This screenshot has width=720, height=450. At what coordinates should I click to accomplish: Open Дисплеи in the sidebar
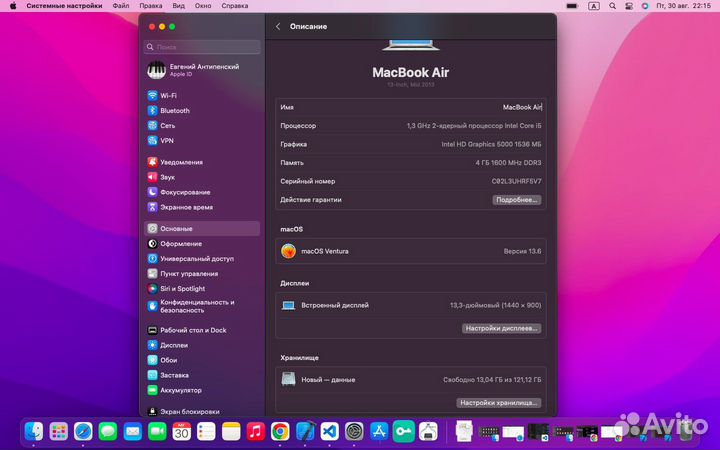168,345
